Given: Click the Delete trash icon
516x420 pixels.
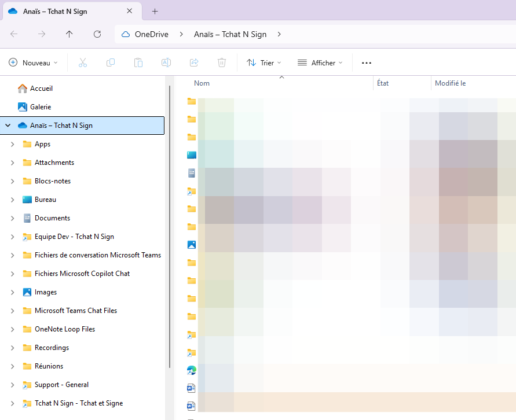Looking at the screenshot, I should (x=222, y=62).
